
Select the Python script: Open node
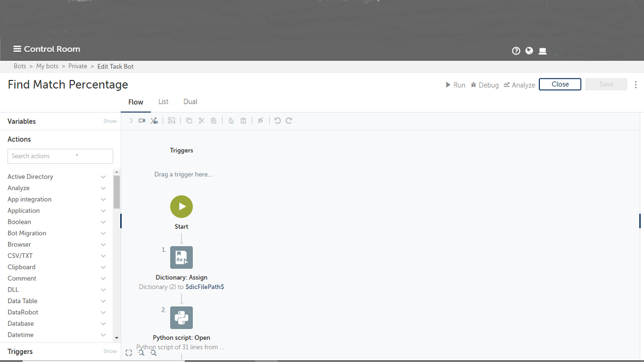(182, 318)
